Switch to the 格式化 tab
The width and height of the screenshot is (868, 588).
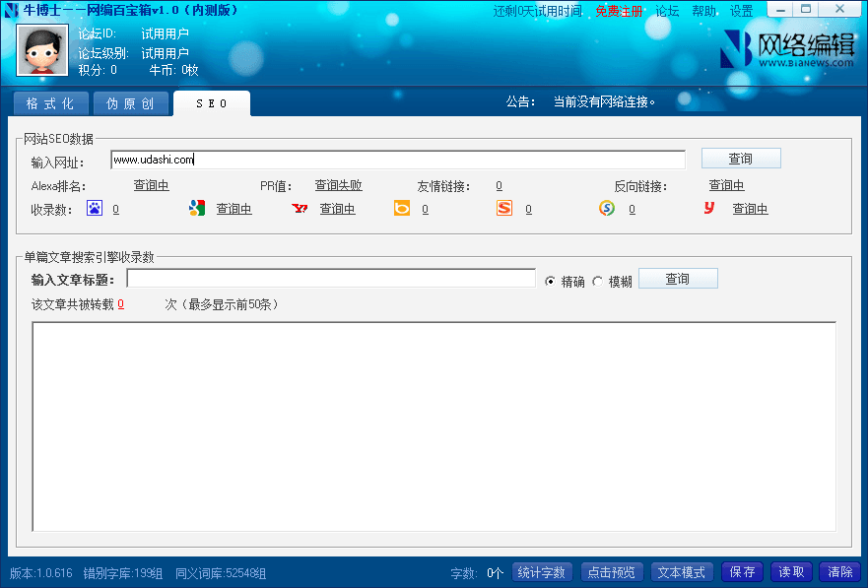[x=50, y=103]
